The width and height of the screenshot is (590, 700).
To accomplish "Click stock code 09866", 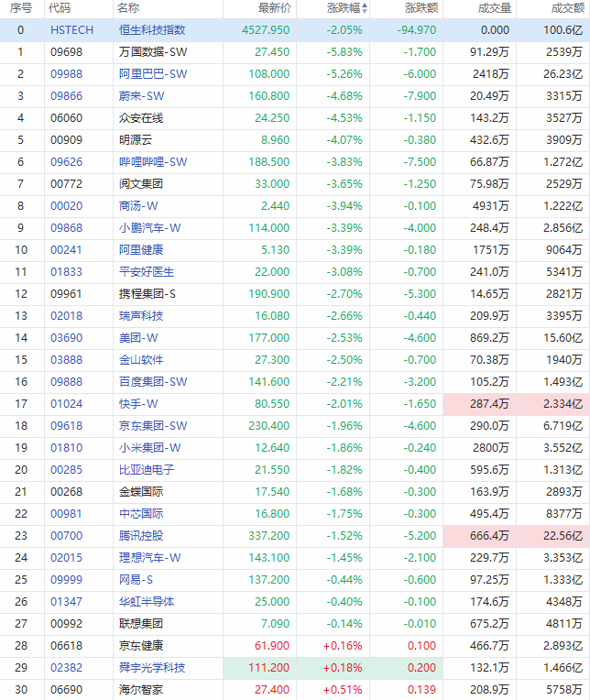I will click(x=67, y=95).
